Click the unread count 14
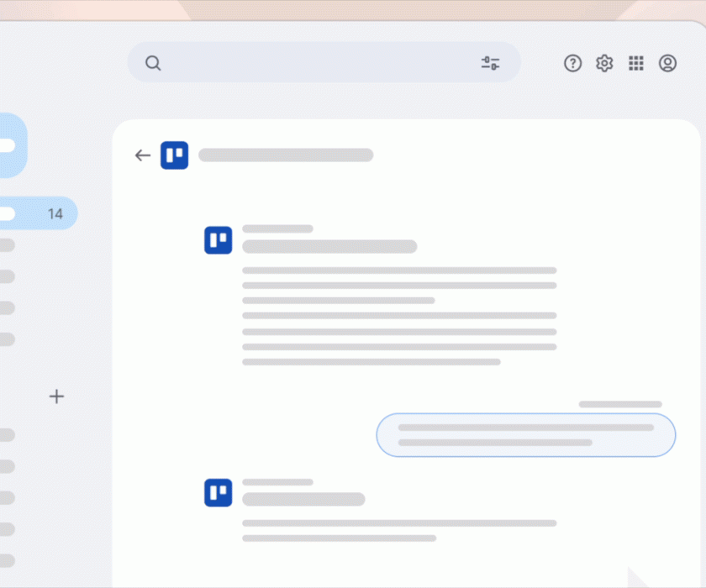Viewport: 706px width, 588px height. (55, 213)
